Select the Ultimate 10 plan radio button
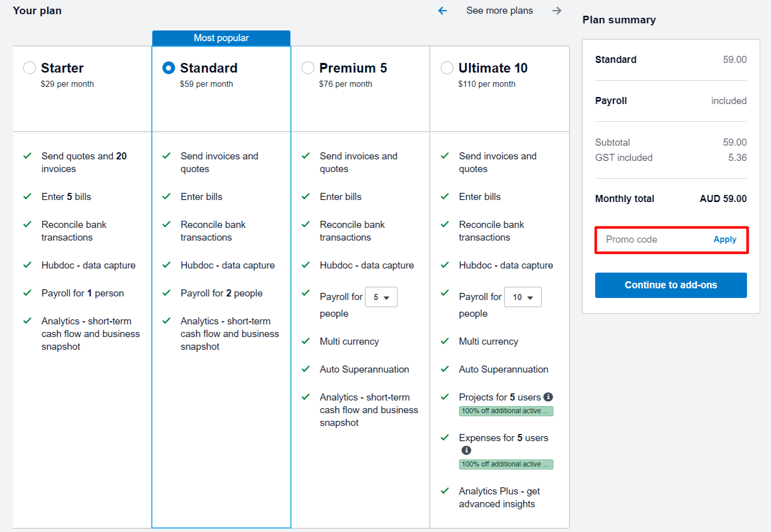Screen dimensions: 771x532 click(x=447, y=68)
